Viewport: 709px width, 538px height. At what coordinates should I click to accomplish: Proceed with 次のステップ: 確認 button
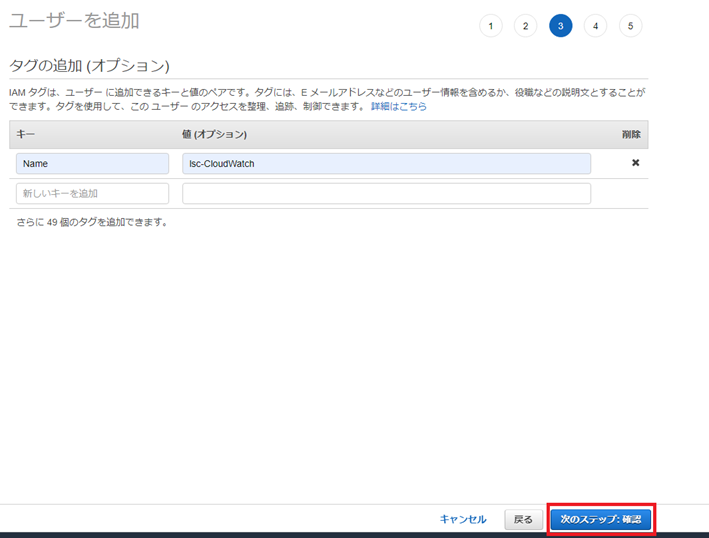pyautogui.click(x=601, y=519)
